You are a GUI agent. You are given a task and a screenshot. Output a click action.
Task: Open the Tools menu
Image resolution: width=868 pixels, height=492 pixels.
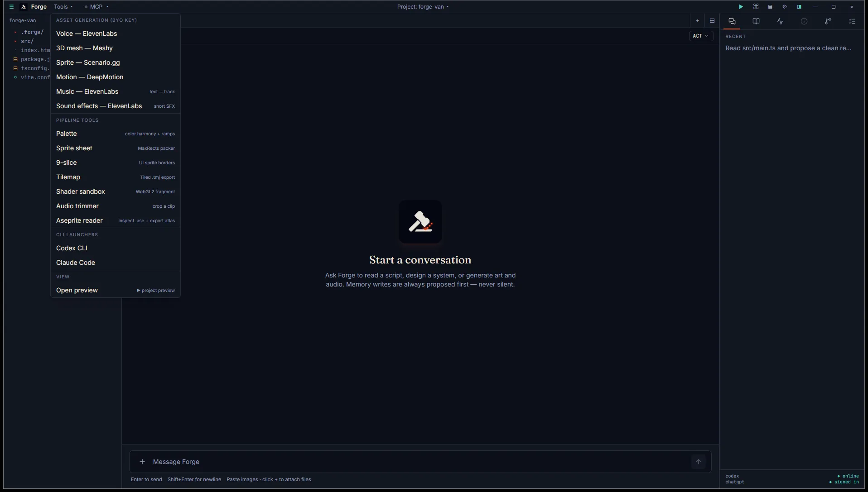[63, 7]
